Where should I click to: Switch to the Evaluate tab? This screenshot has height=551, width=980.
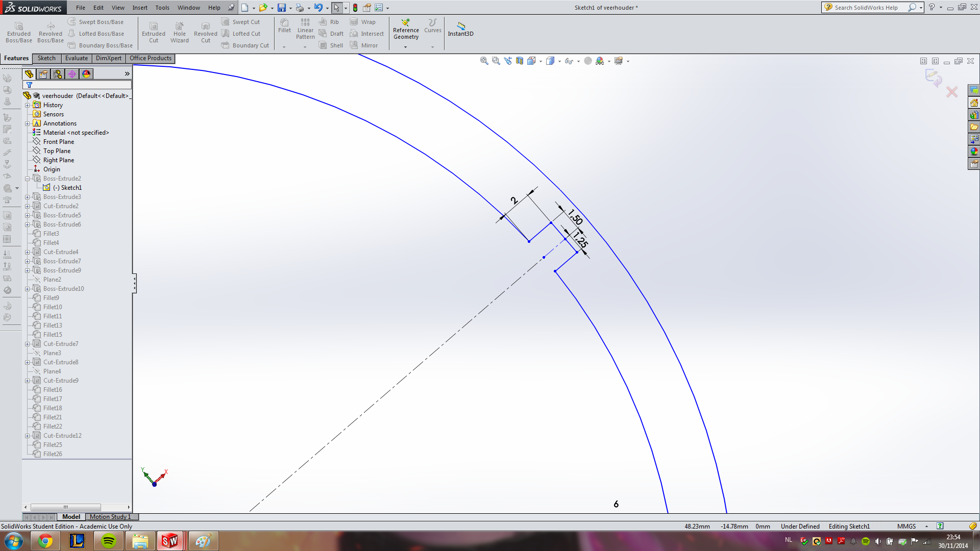pyautogui.click(x=77, y=58)
